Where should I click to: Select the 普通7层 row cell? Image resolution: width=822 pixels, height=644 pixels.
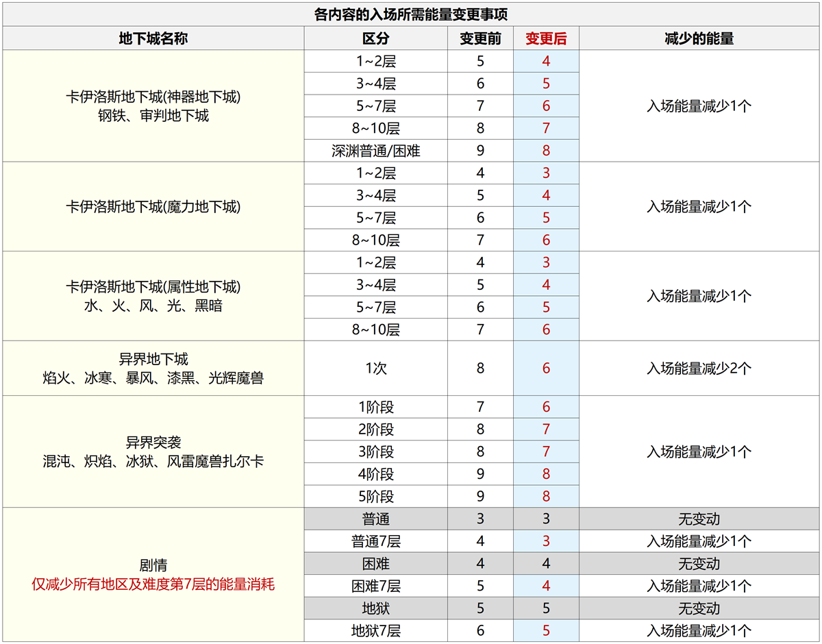tap(375, 542)
